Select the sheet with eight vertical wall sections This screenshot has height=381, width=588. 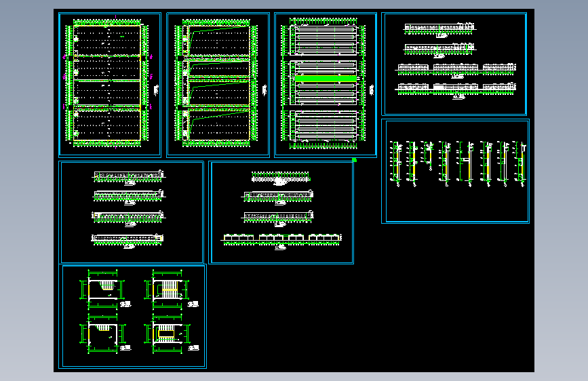click(x=455, y=171)
